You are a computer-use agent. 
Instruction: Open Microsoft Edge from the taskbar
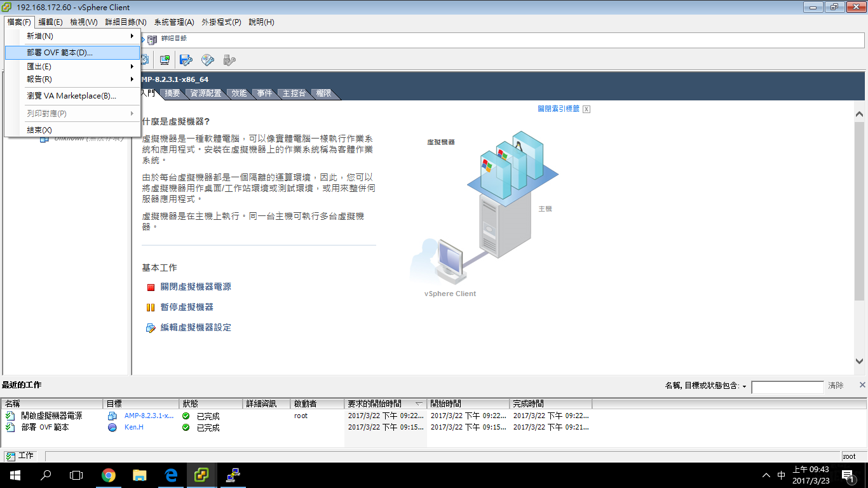point(171,475)
